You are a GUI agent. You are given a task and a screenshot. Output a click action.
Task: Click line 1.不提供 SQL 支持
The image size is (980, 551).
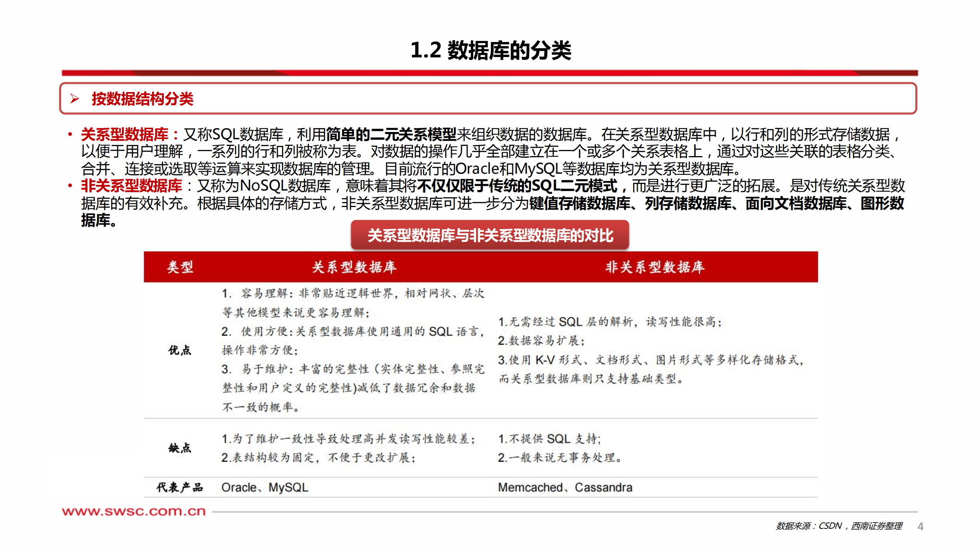tap(549, 439)
